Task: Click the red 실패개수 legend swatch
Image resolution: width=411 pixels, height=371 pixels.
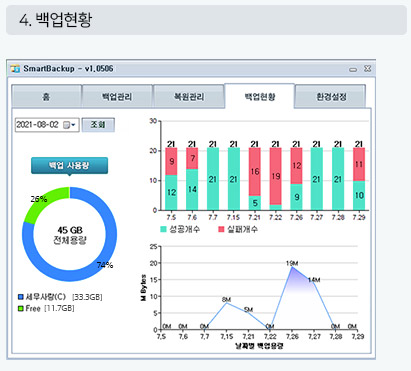Action: click(221, 229)
